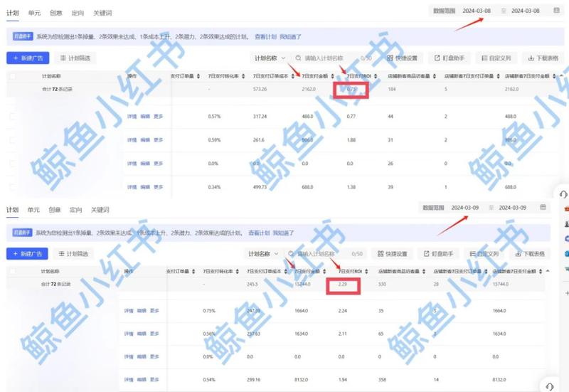Select the 317.24 order cost cell
569x392 pixels.
coord(260,117)
